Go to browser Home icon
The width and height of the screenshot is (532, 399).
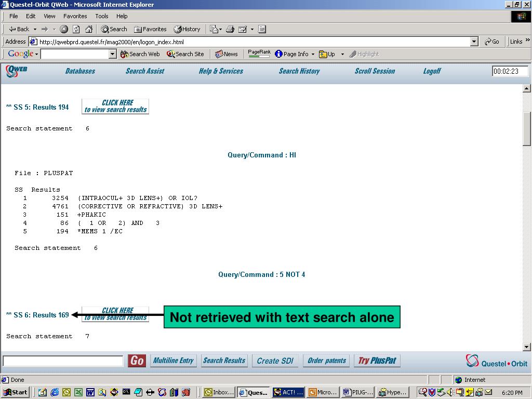88,29
